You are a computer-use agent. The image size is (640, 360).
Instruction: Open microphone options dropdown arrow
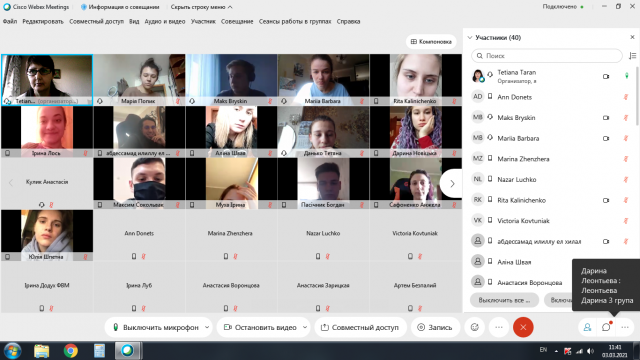point(207,327)
